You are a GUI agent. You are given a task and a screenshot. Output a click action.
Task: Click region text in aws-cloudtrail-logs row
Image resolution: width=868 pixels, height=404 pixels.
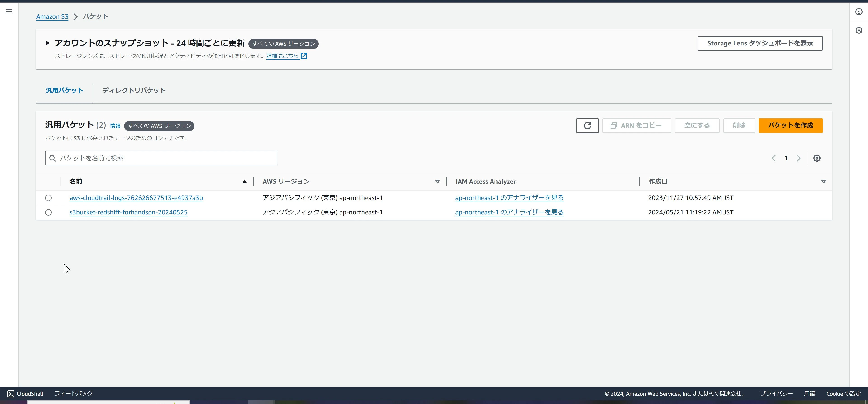pos(323,198)
